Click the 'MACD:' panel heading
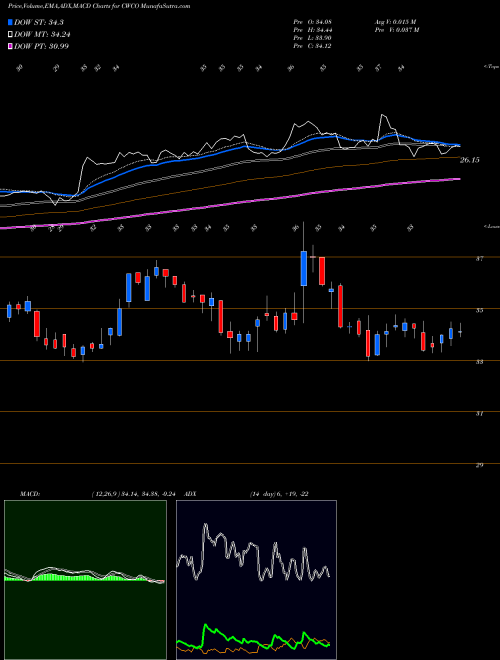 tap(29, 494)
